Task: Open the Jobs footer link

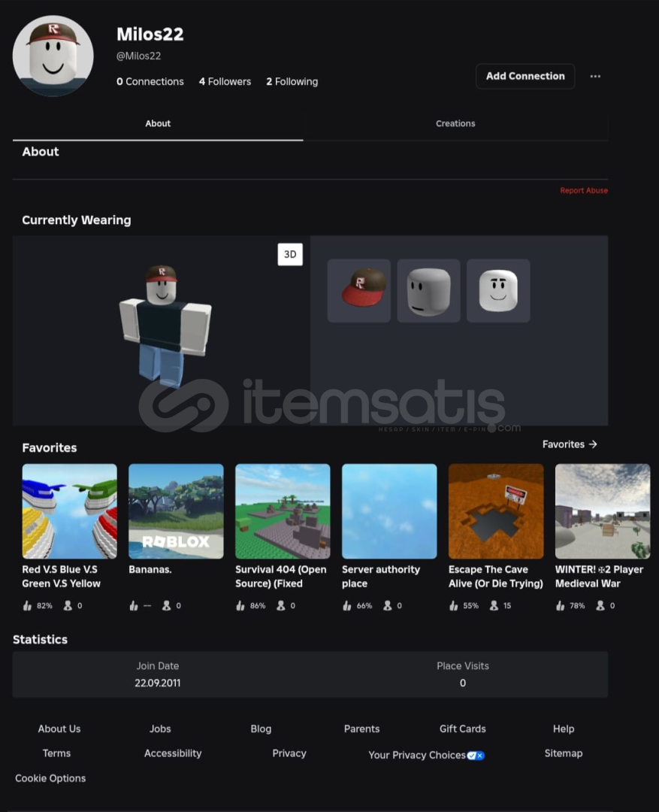Action: click(160, 729)
